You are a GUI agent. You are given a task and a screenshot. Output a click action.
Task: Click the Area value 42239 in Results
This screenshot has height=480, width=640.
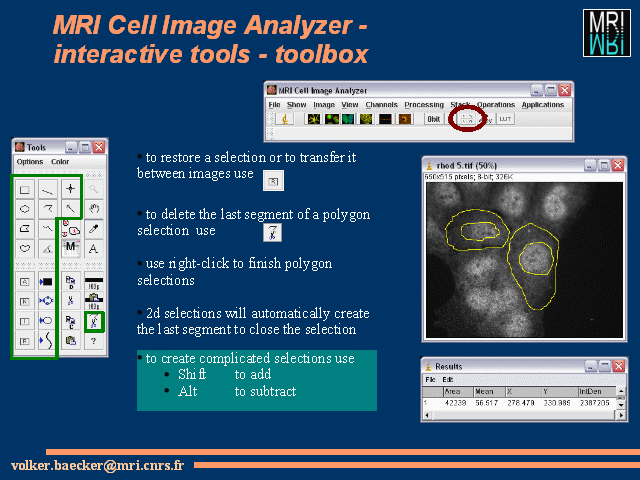(x=455, y=403)
